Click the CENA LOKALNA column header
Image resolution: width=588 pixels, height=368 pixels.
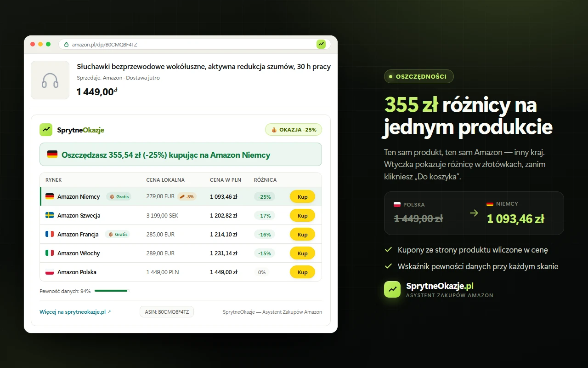click(165, 180)
